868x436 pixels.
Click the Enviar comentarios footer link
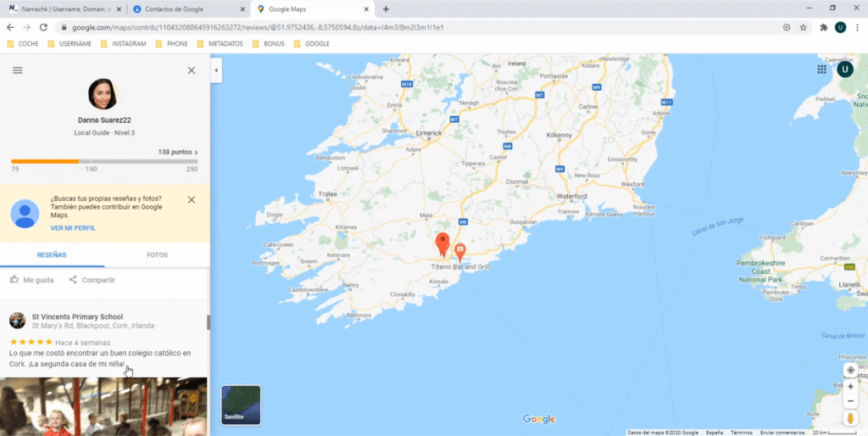click(x=782, y=433)
